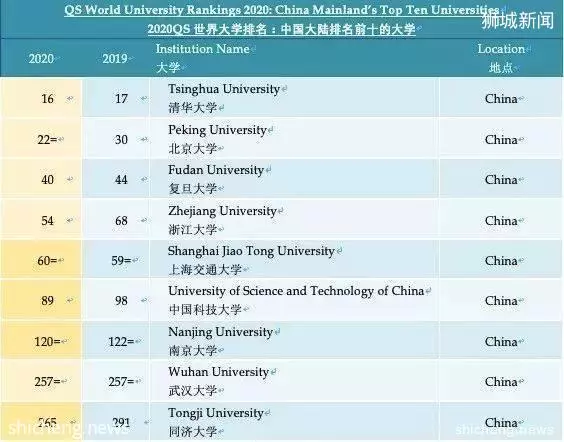Select the 2020 column header
Image resolution: width=564 pixels, height=442 pixels.
tap(41, 59)
